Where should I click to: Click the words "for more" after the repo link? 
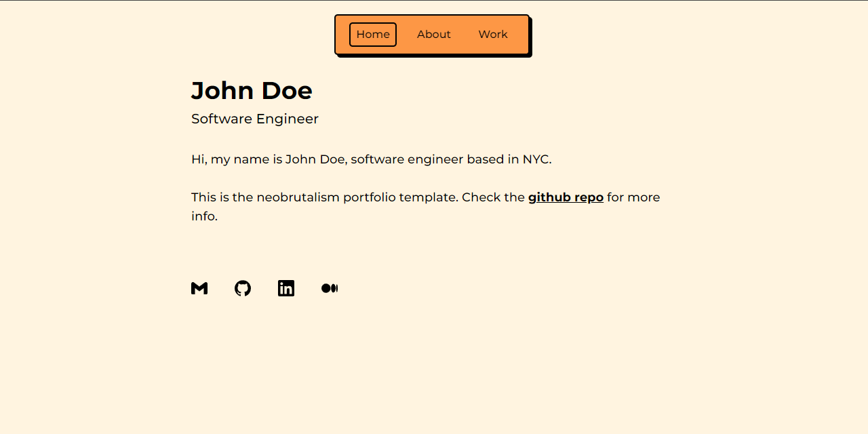[x=633, y=197]
